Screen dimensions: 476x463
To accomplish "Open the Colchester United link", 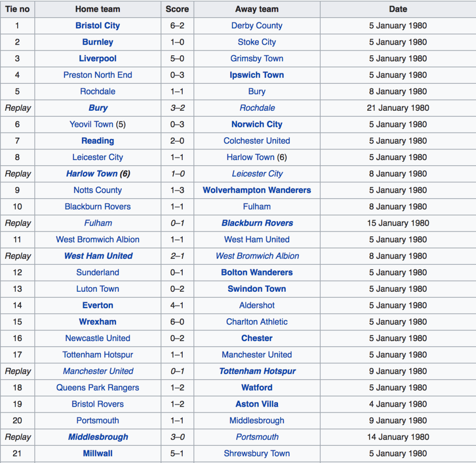I will tap(257, 141).
